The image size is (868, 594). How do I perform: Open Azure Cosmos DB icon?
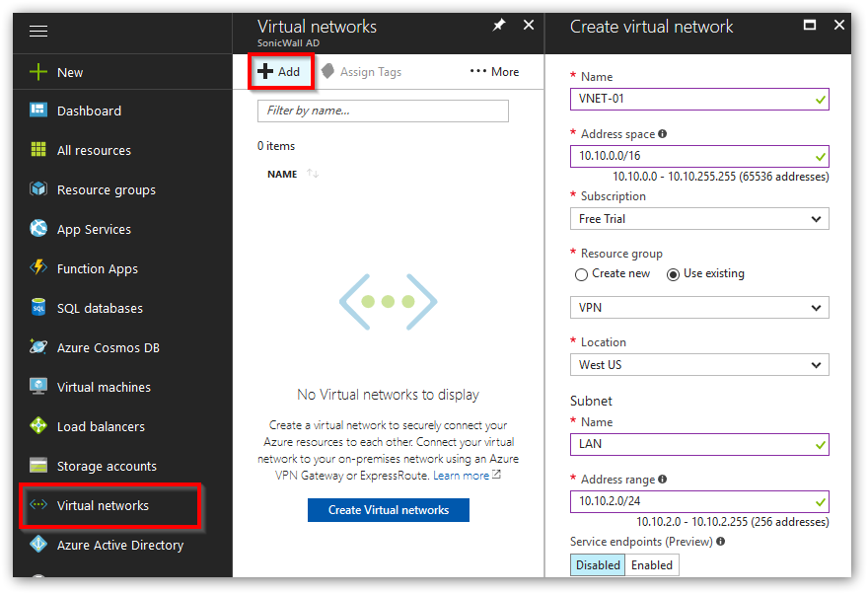tap(38, 346)
